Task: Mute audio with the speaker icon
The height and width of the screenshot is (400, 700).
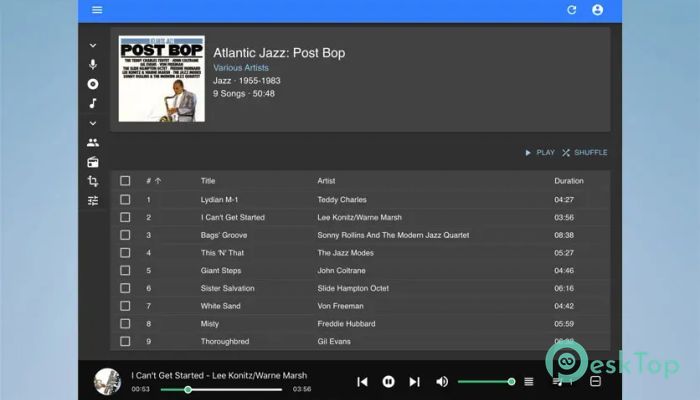Action: point(442,382)
